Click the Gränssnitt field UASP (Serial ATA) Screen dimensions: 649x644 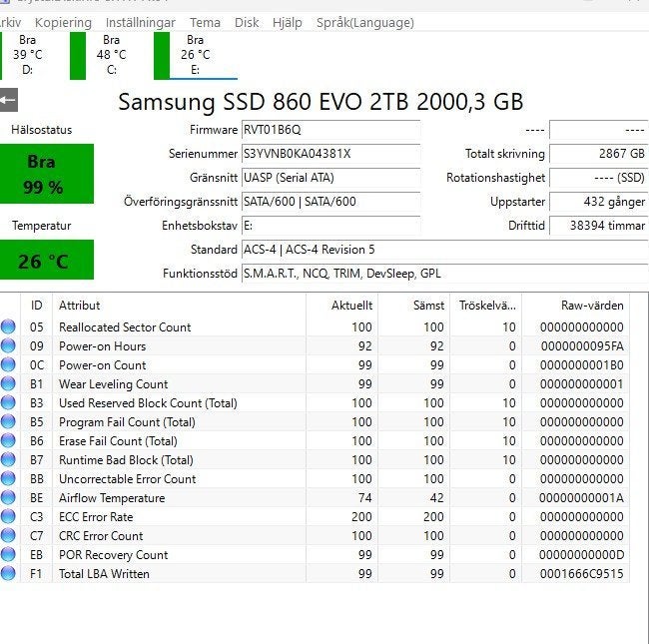pyautogui.click(x=330, y=178)
